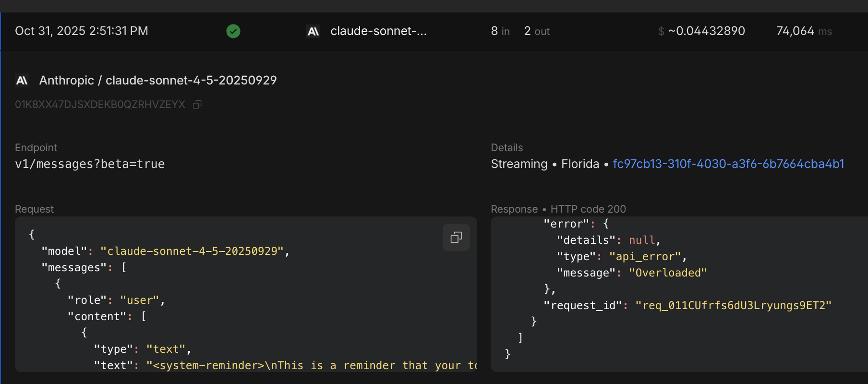Click the truncated claude-sonnet-... model name

pos(378,31)
